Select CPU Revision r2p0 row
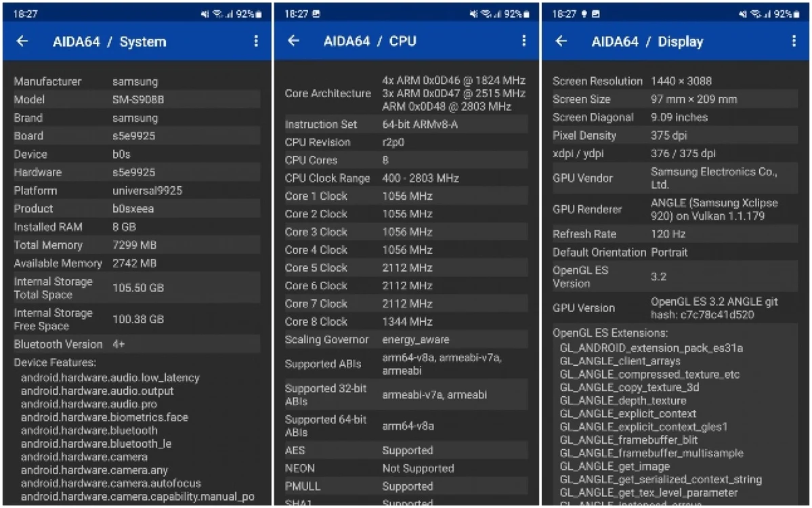This screenshot has width=812, height=508. coord(406,142)
